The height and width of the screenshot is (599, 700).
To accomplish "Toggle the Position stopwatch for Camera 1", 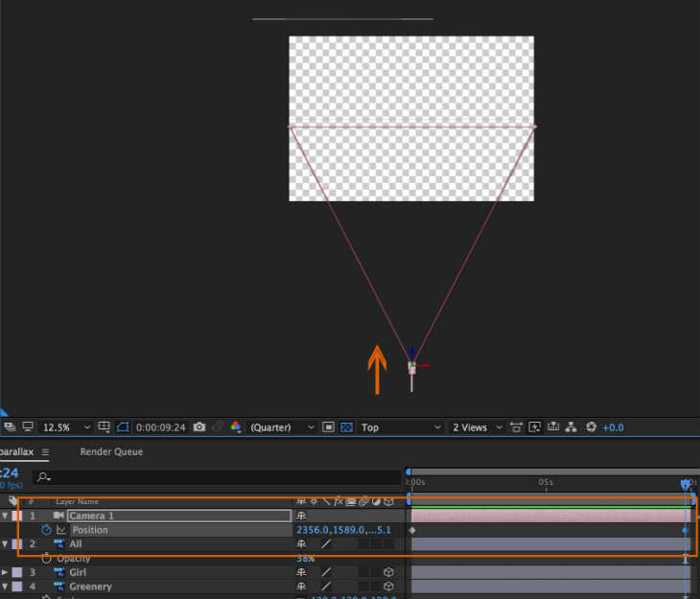I will [x=46, y=530].
